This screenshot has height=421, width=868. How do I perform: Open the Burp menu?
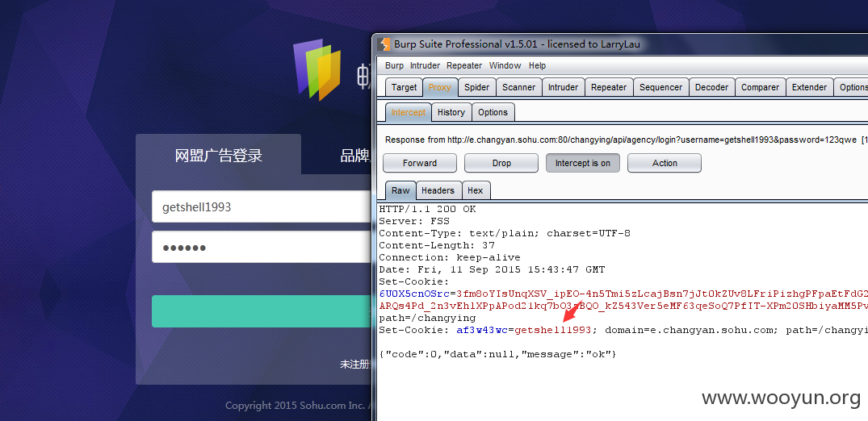click(x=394, y=65)
